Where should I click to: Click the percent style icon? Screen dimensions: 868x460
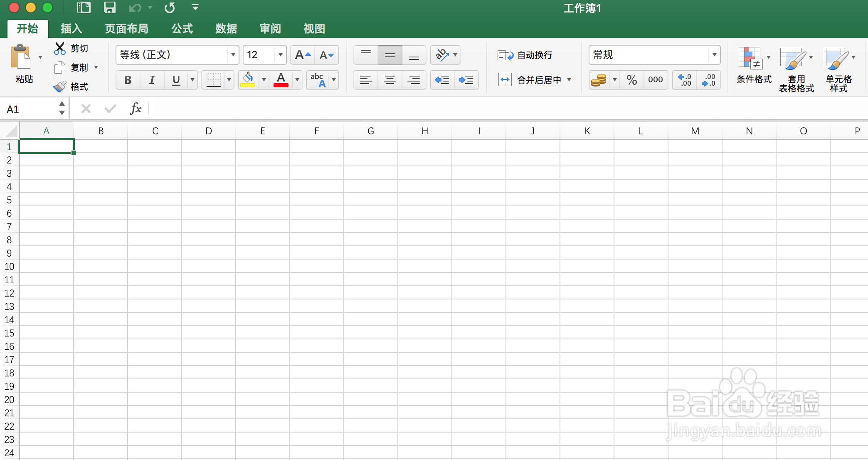pos(631,80)
